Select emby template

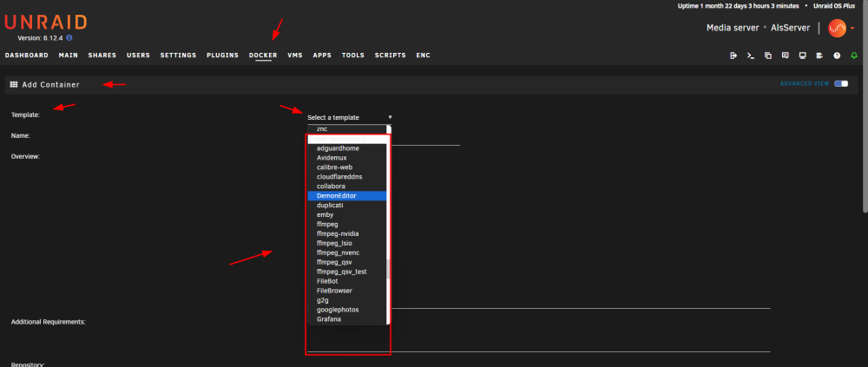[x=347, y=215]
